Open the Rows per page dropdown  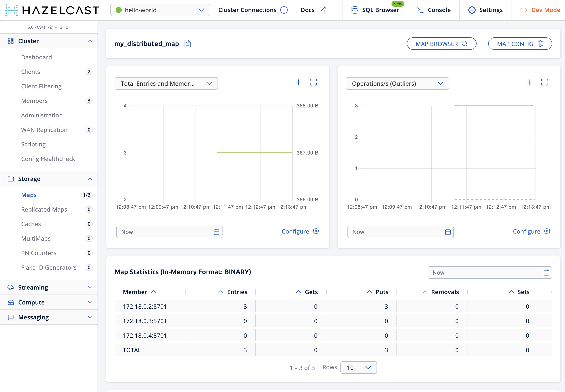tap(358, 368)
